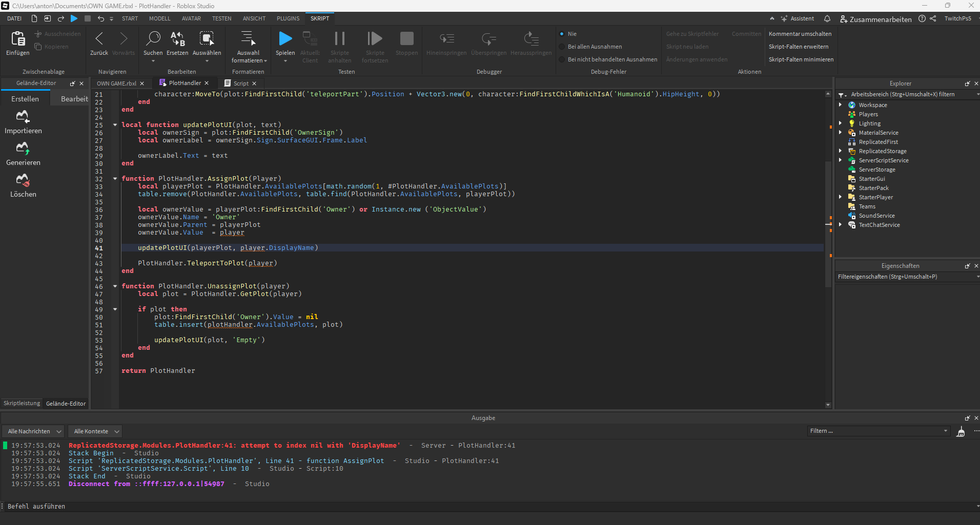Click the quick-access play icon in title toolbar
The image size is (980, 525).
pyautogui.click(x=74, y=18)
